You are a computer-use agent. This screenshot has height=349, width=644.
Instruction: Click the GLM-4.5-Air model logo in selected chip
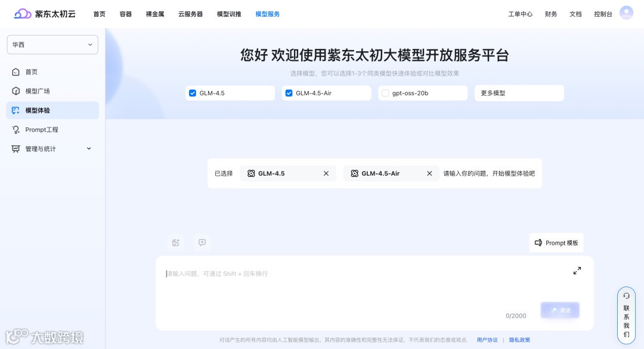(x=354, y=173)
